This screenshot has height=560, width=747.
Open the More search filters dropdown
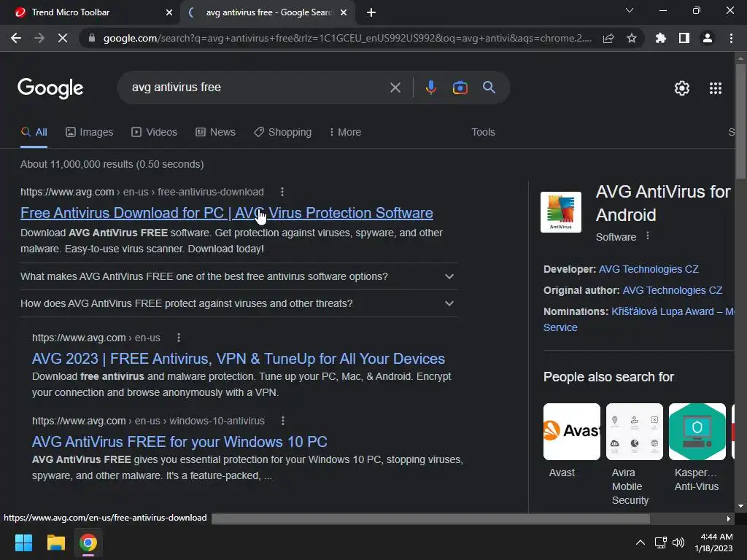(x=345, y=133)
